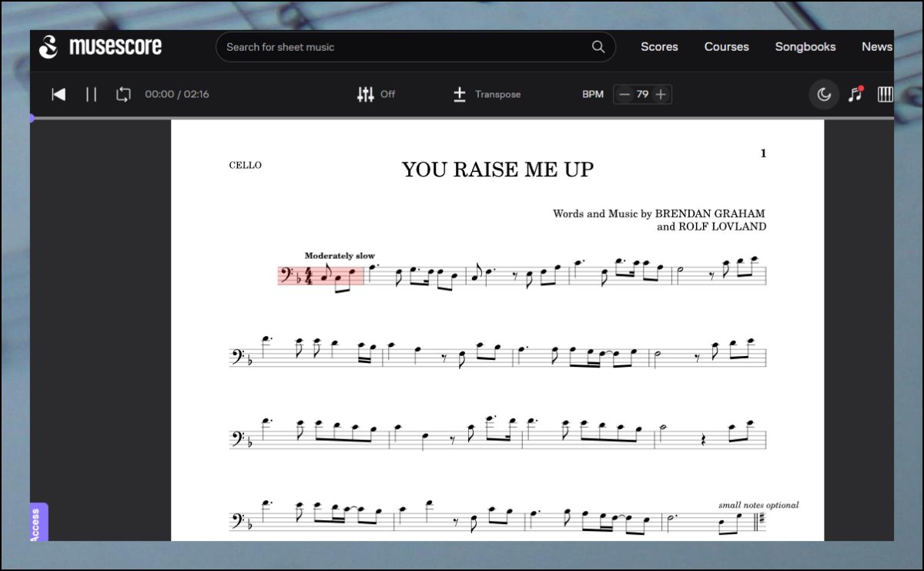This screenshot has height=571, width=924.
Task: Click the small notes optional annotation
Action: 758,506
